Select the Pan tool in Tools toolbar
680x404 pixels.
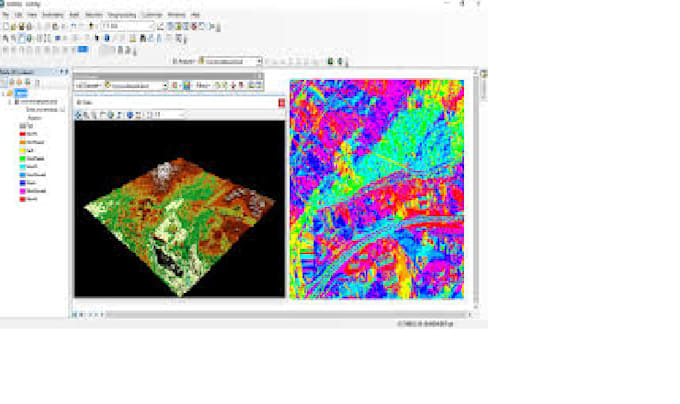coord(21,39)
